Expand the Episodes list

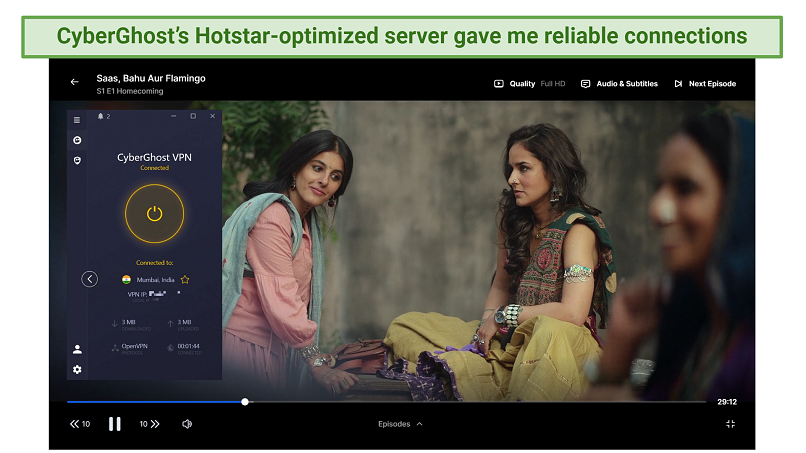tap(400, 424)
